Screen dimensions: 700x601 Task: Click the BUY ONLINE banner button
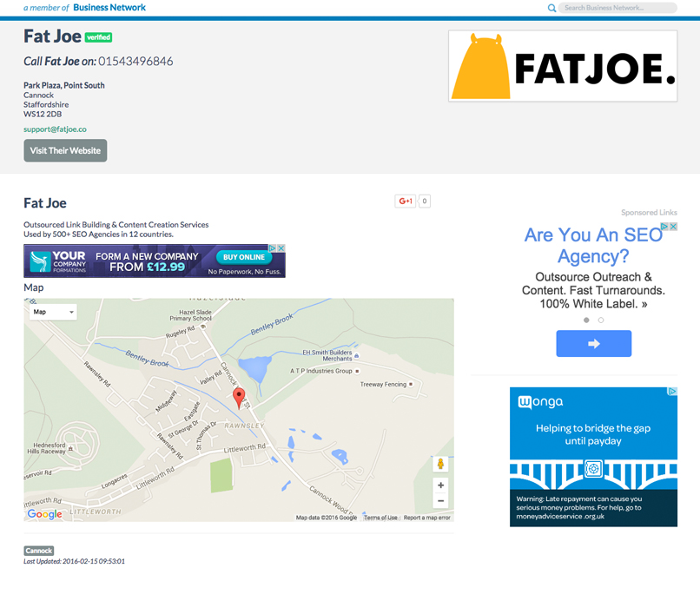pyautogui.click(x=244, y=257)
